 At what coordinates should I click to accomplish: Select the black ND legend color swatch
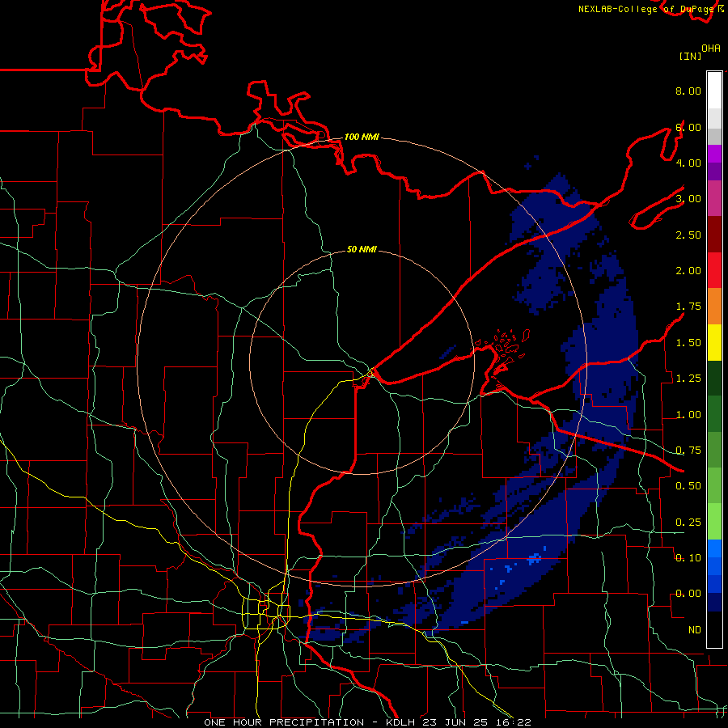(714, 629)
